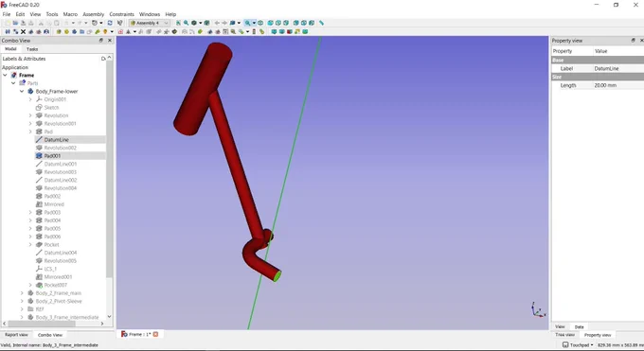The width and height of the screenshot is (644, 351).
Task: Click the Draw style sphere icon
Action: click(x=194, y=23)
